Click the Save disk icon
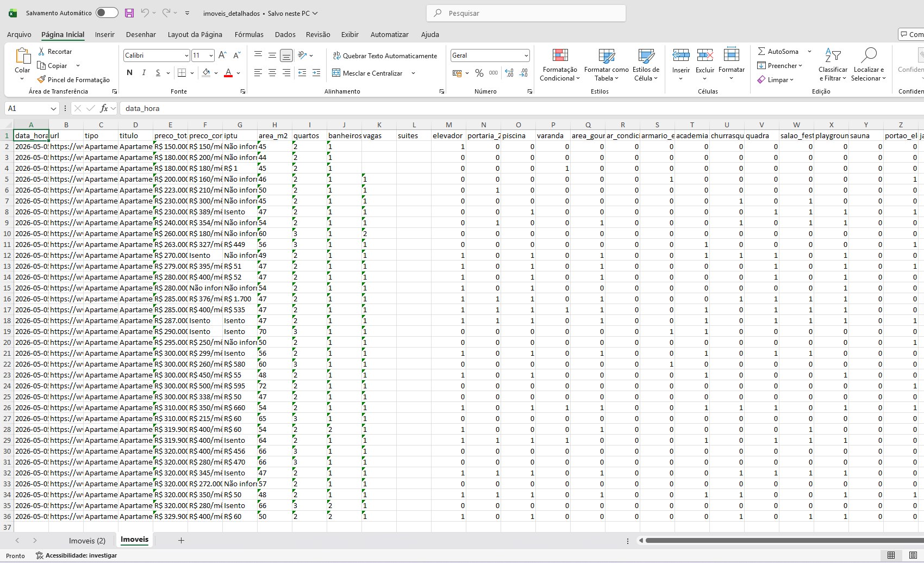Viewport: 924px width, 563px height. (129, 13)
